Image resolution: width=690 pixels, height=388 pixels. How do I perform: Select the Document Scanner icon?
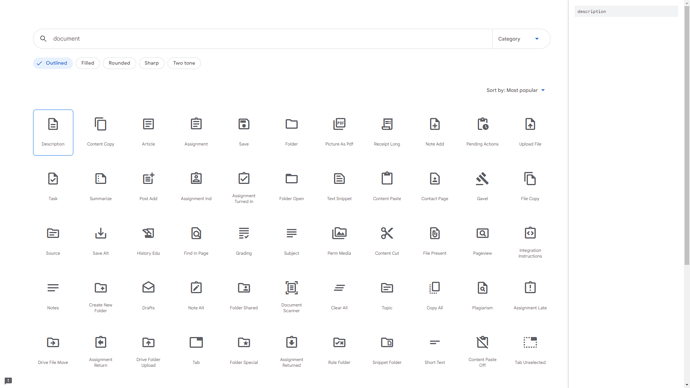click(x=292, y=288)
